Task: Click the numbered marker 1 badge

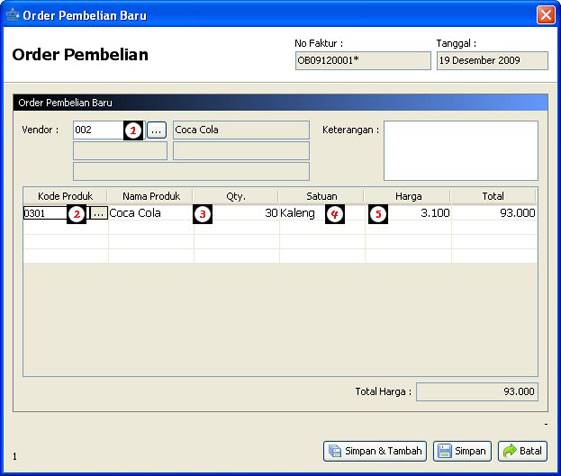Action: [133, 131]
